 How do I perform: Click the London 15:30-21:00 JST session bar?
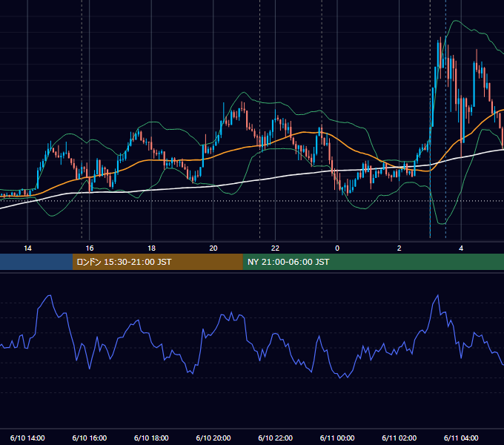(157, 262)
